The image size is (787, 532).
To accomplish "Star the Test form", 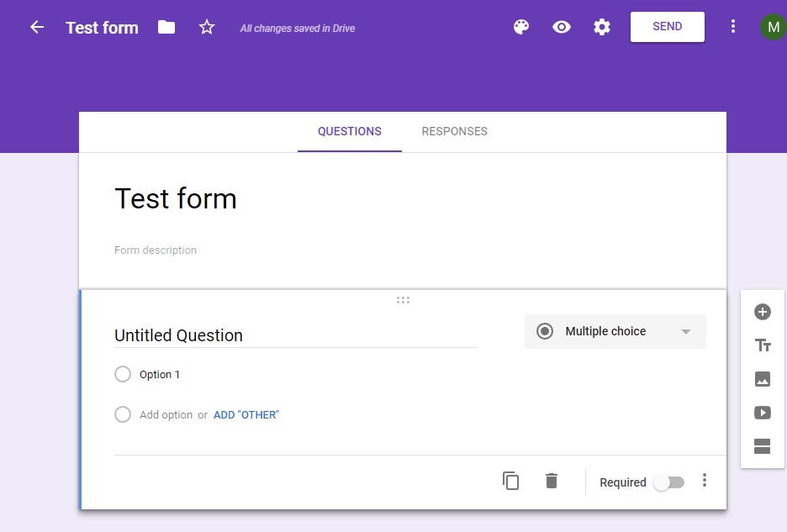I will click(x=207, y=27).
